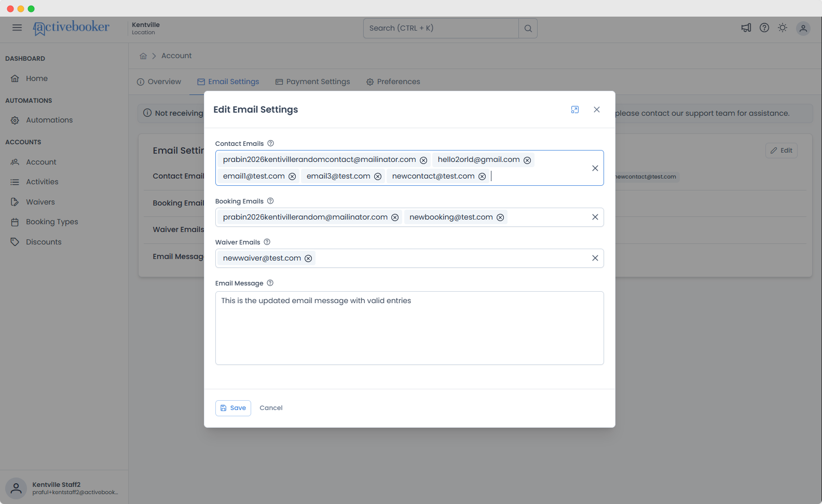This screenshot has height=504, width=822.
Task: Remove email3@test.com chip
Action: (378, 176)
